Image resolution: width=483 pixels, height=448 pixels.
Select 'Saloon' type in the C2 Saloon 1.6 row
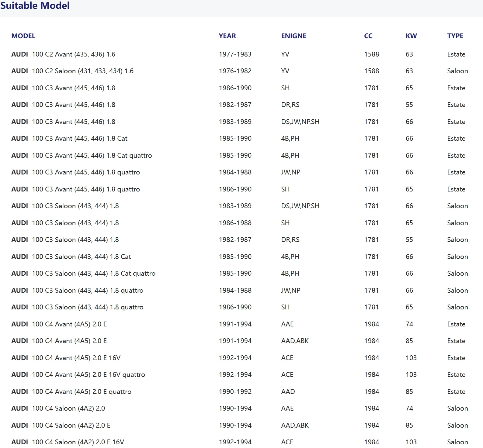(457, 71)
